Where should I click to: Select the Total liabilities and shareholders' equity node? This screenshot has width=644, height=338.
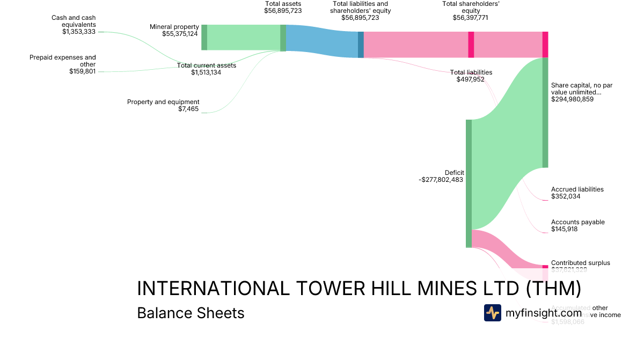[x=361, y=45]
